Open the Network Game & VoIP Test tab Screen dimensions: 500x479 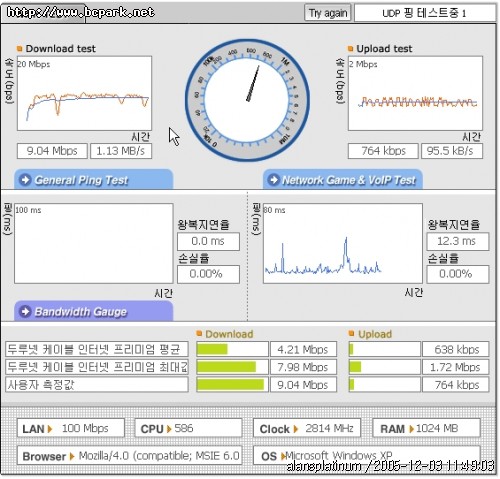(x=343, y=180)
